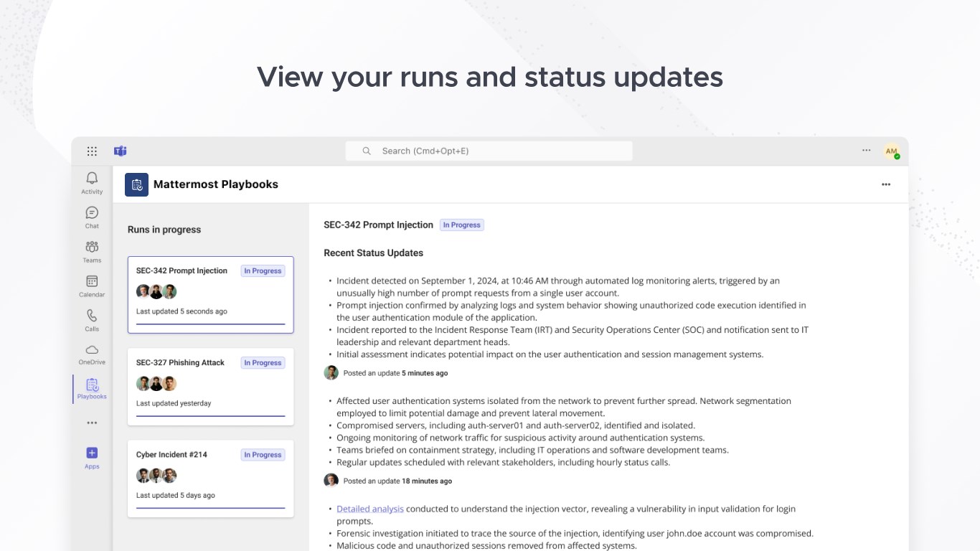Image resolution: width=980 pixels, height=551 pixels.
Task: Click In Progress badge on SEC-327 card
Action: coord(263,363)
